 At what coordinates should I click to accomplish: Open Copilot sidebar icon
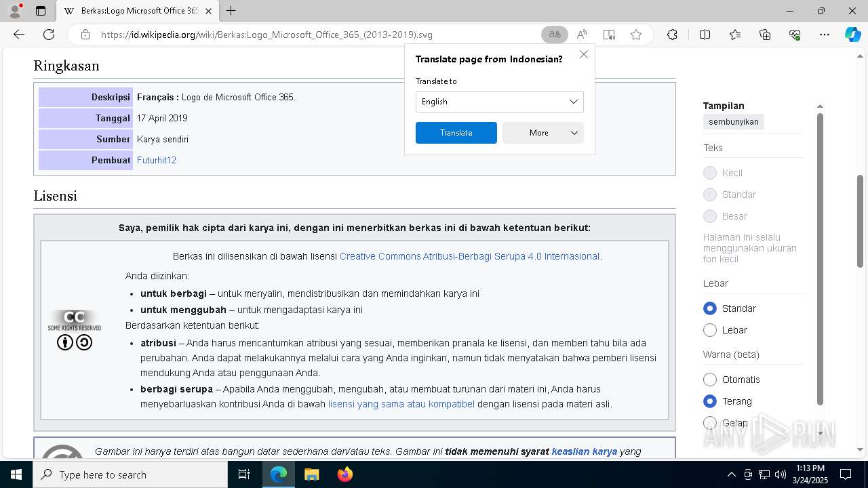(x=852, y=35)
